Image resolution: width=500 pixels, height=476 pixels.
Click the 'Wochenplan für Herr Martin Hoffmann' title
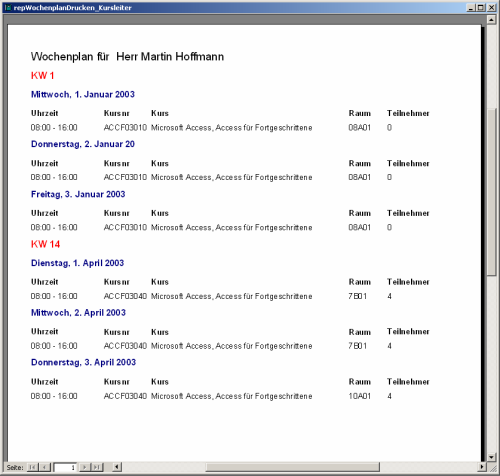[x=127, y=57]
